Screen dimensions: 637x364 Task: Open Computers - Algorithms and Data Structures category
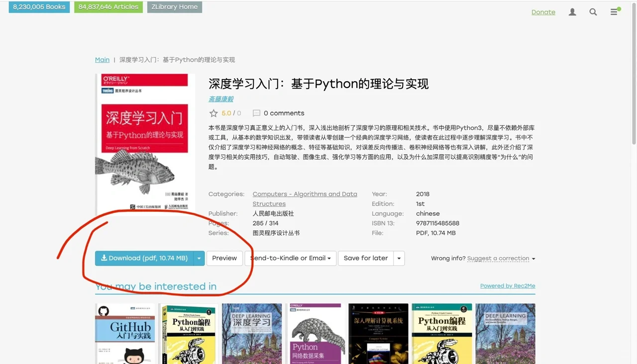[x=305, y=199]
